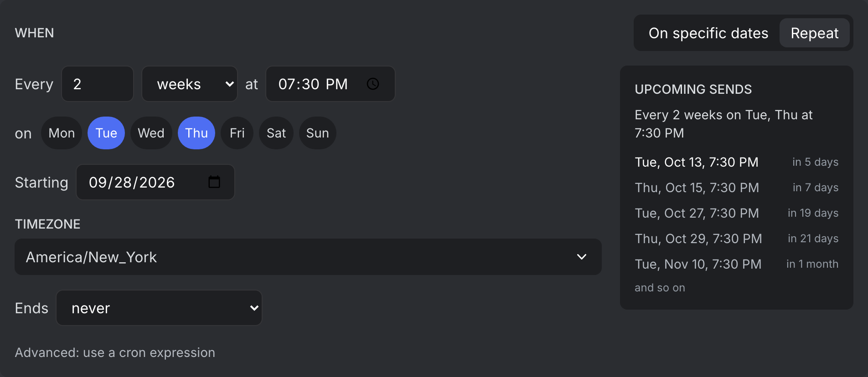Open the Ends never dropdown

tap(159, 308)
